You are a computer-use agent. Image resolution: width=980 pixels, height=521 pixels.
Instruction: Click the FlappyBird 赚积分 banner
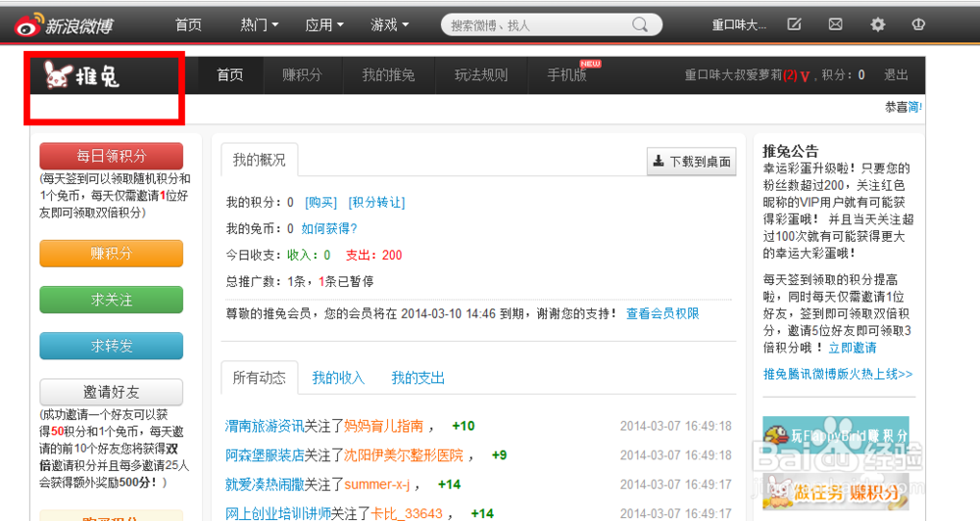pos(836,435)
